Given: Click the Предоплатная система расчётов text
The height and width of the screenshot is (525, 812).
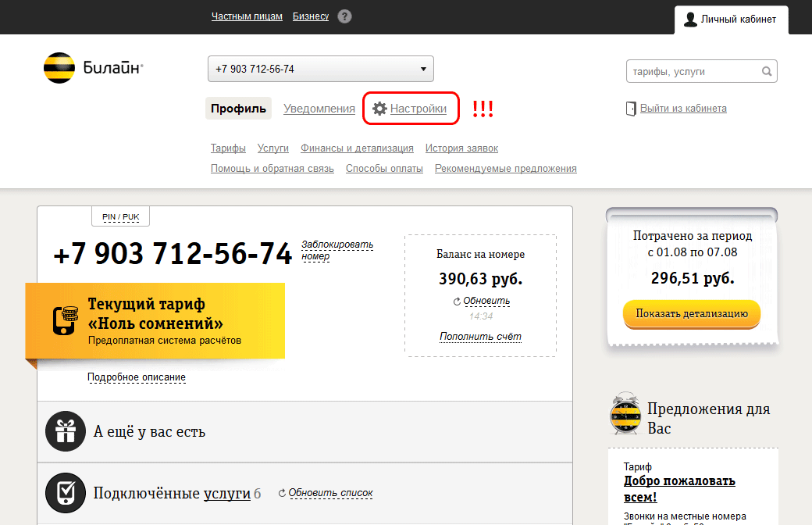Looking at the screenshot, I should (165, 341).
